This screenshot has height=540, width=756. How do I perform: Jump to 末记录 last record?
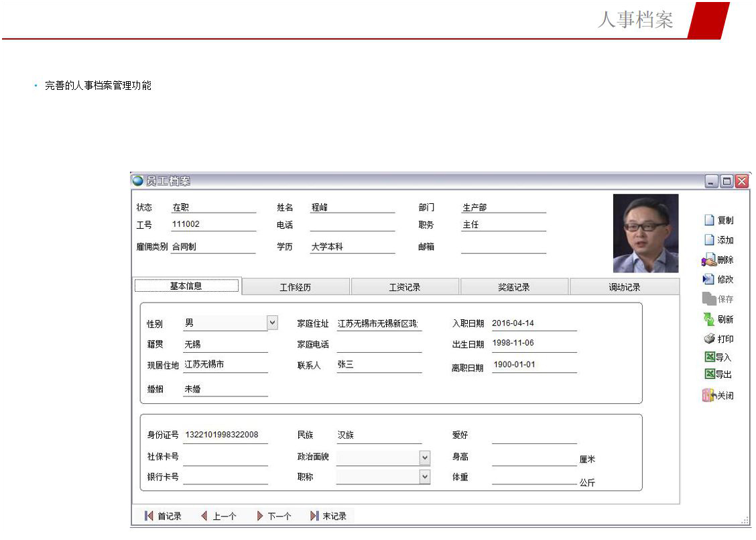click(328, 516)
